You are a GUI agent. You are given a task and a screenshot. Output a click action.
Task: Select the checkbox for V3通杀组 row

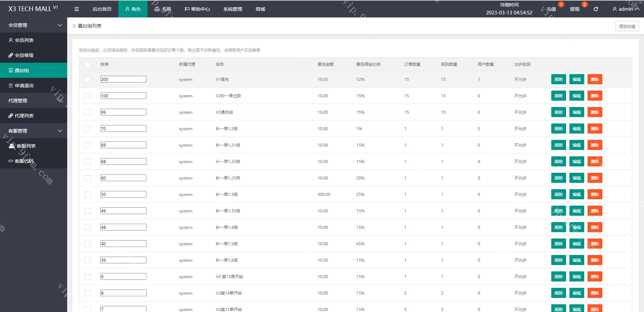87,112
